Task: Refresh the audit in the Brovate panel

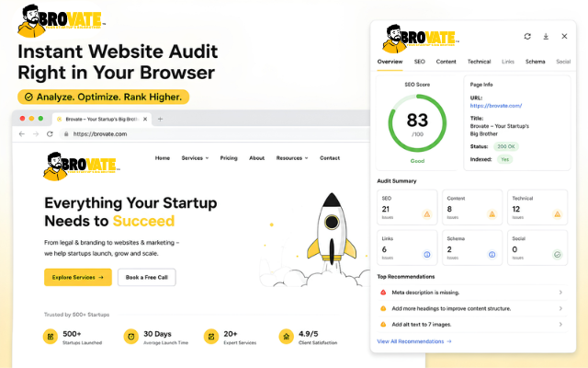Action: (527, 37)
